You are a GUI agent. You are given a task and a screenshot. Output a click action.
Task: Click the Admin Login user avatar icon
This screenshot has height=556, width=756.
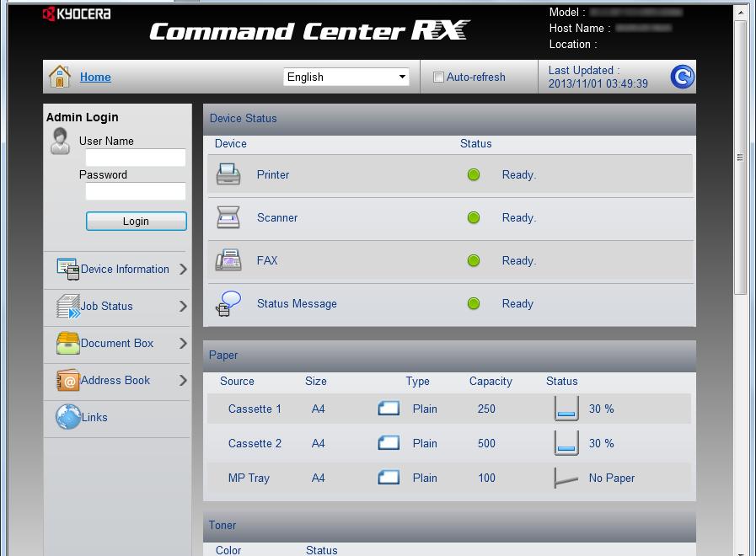pos(61,141)
